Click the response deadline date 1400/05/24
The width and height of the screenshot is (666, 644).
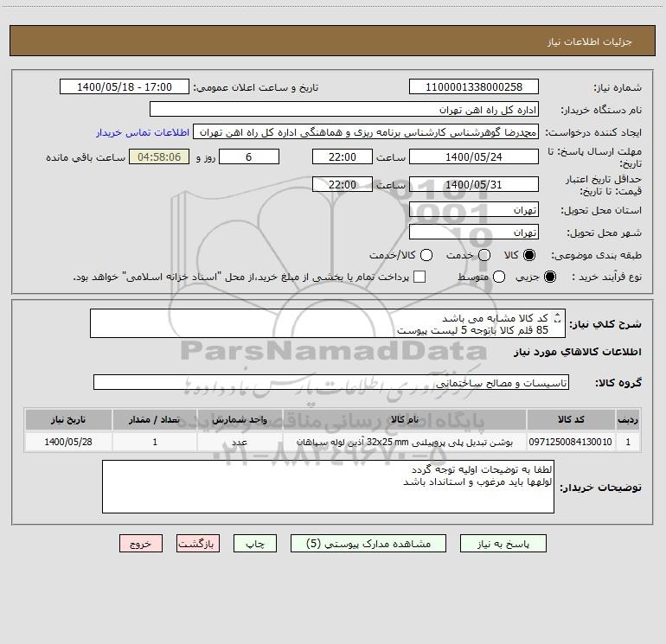pyautogui.click(x=474, y=156)
